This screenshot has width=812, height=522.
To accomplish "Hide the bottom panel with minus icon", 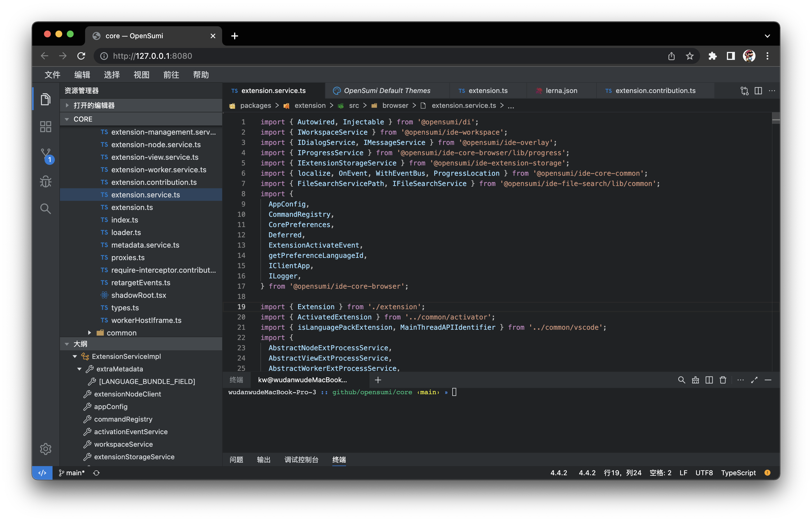I will (x=768, y=380).
